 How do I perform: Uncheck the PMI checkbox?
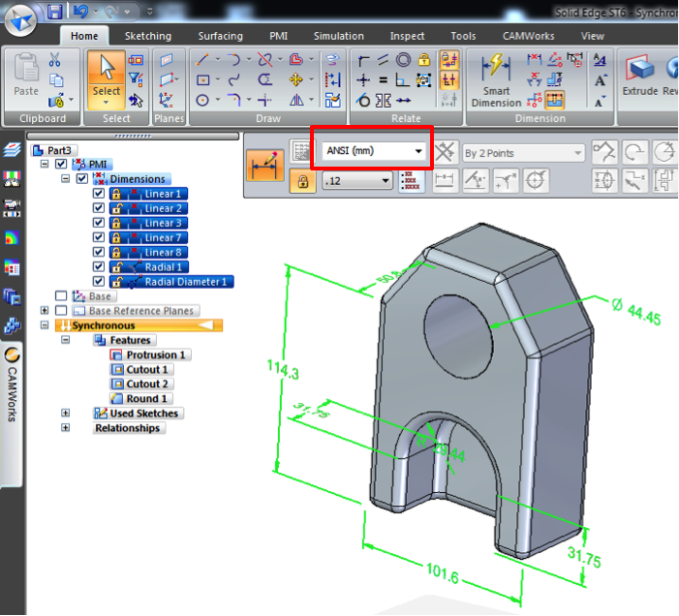[x=61, y=164]
